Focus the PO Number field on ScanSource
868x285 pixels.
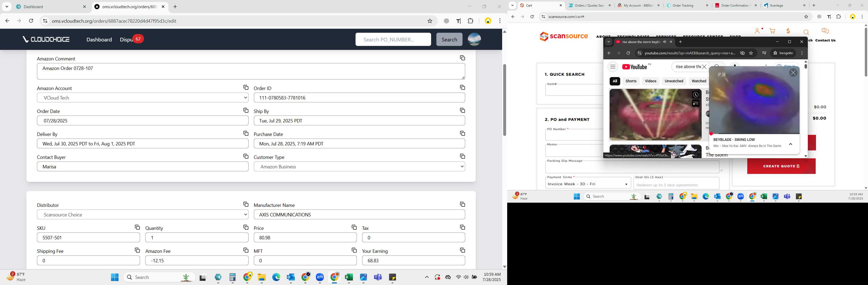[x=574, y=135]
